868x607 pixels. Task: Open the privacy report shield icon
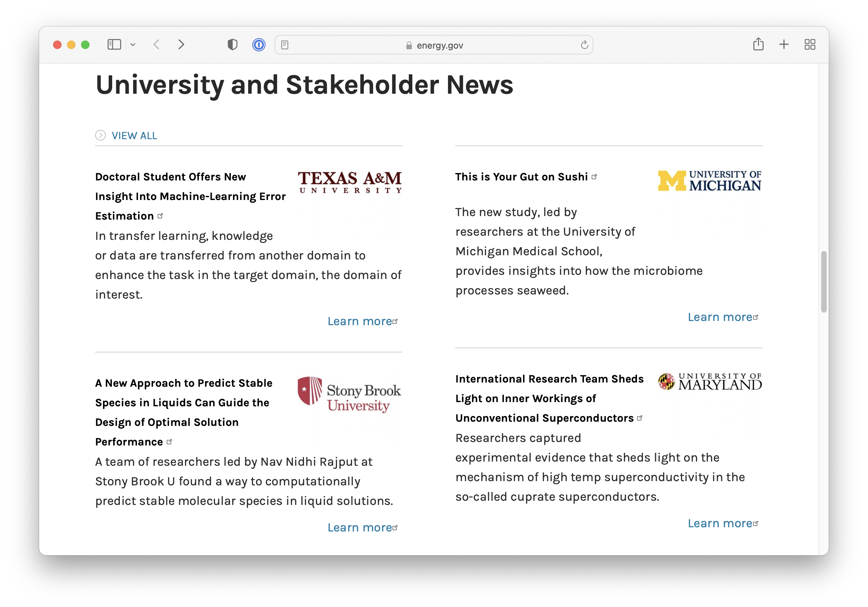[232, 45]
